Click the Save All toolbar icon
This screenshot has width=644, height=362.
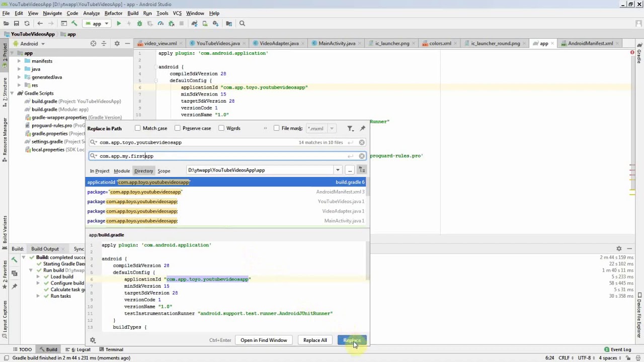(x=17, y=23)
